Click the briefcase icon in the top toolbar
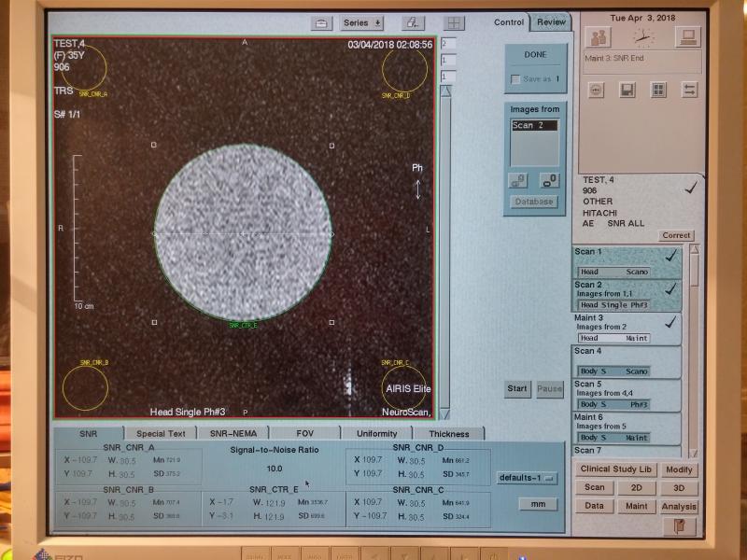This screenshot has width=747, height=560. coord(321,22)
